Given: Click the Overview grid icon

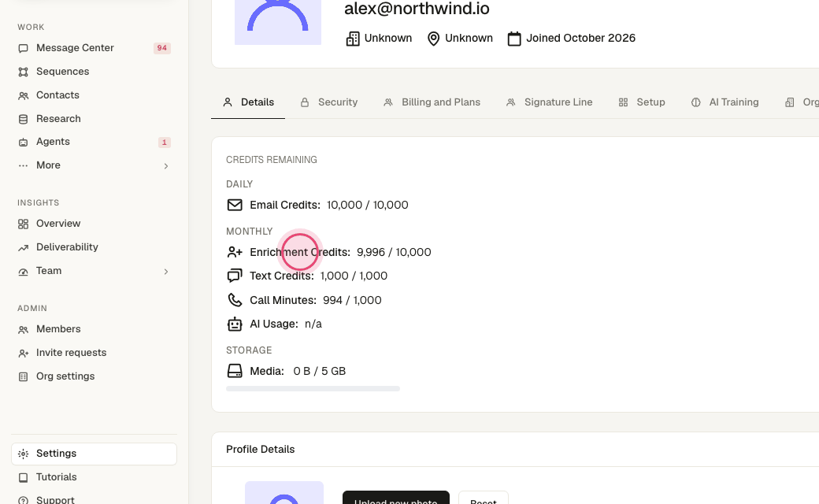Looking at the screenshot, I should pyautogui.click(x=23, y=224).
